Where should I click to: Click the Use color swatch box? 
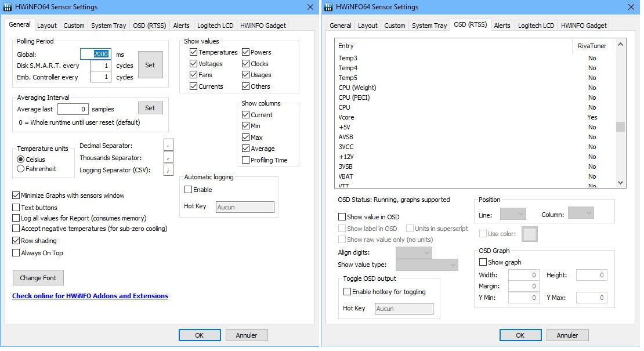coord(529,234)
